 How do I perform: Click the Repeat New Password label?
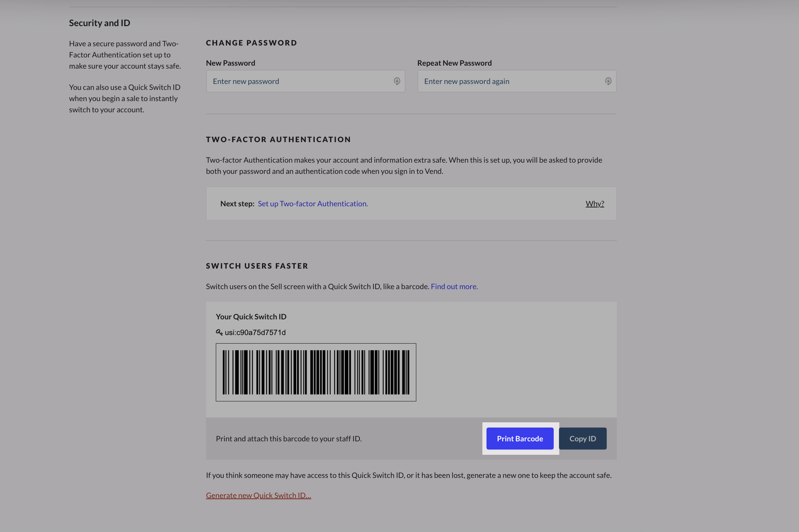pyautogui.click(x=454, y=63)
